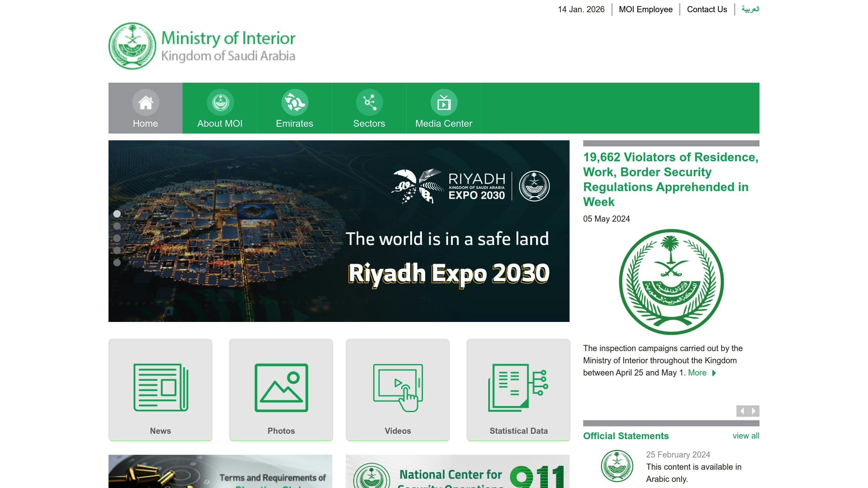
Task: Switch language to Arabic
Action: (x=750, y=9)
